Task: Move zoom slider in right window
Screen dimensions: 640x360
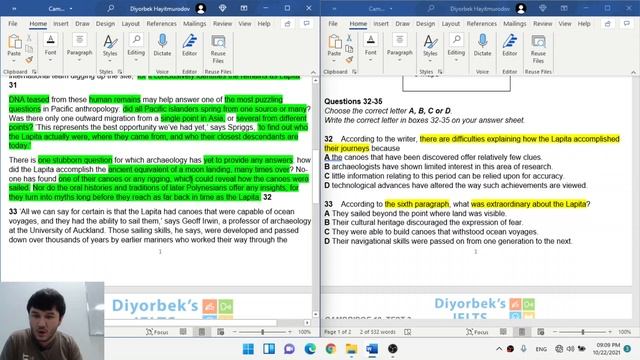Action: (582, 332)
